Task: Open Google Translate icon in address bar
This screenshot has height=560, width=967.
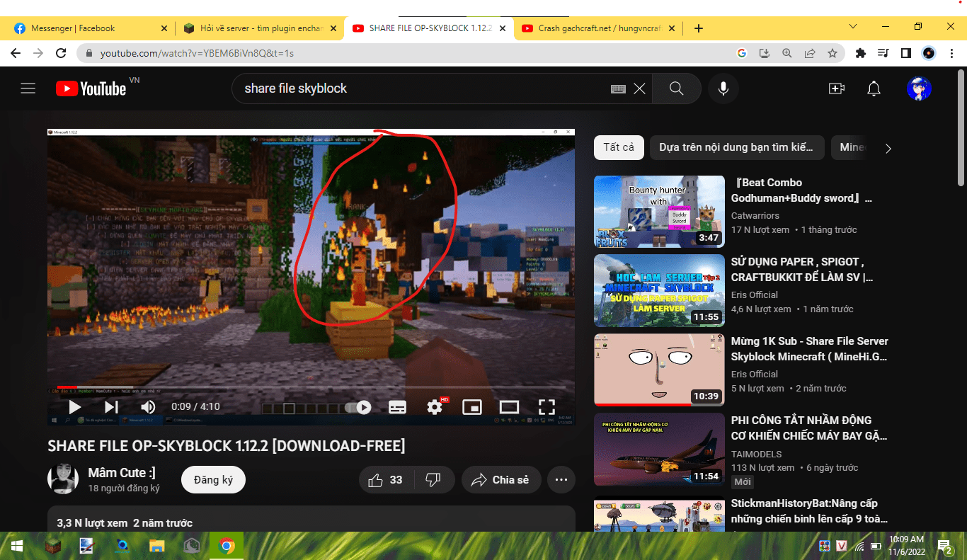Action: tap(742, 53)
